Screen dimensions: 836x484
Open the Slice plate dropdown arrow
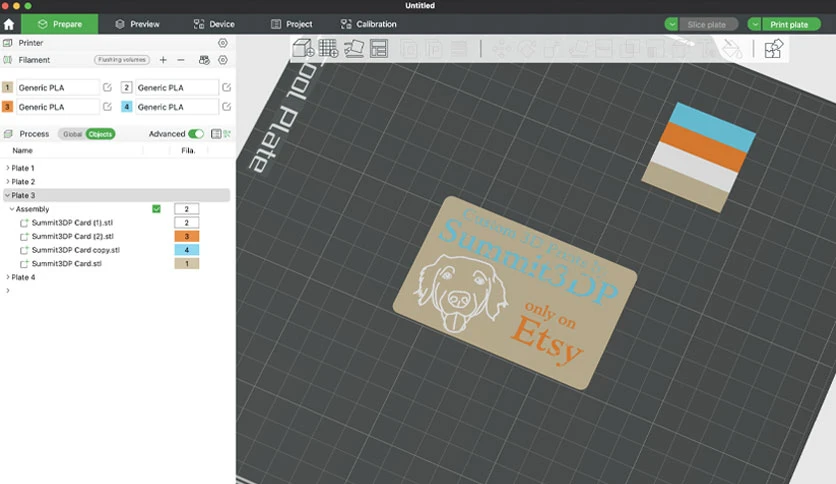tap(671, 25)
